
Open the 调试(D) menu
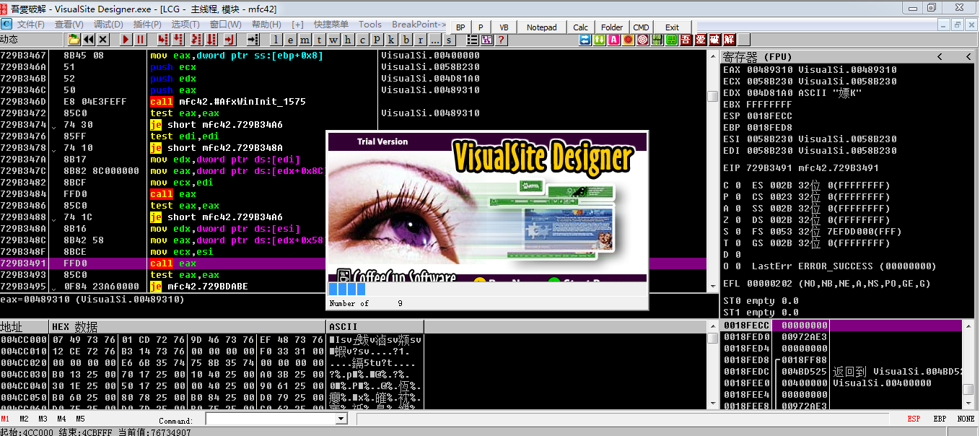[108, 24]
